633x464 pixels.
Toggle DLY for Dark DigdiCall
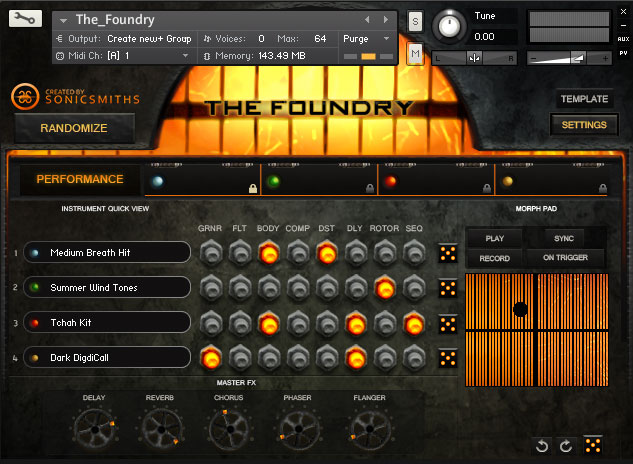pos(356,358)
